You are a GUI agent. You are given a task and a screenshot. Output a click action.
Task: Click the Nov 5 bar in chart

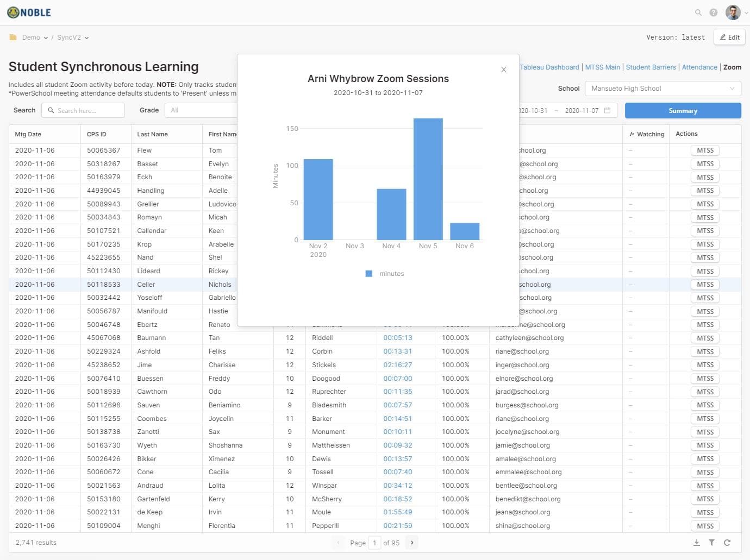coord(428,179)
